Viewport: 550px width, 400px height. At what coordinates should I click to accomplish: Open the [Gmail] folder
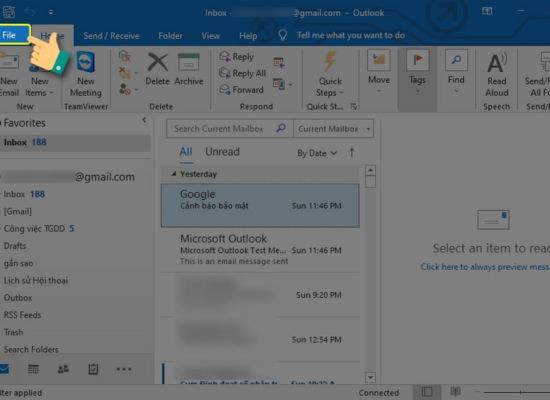coord(75,211)
